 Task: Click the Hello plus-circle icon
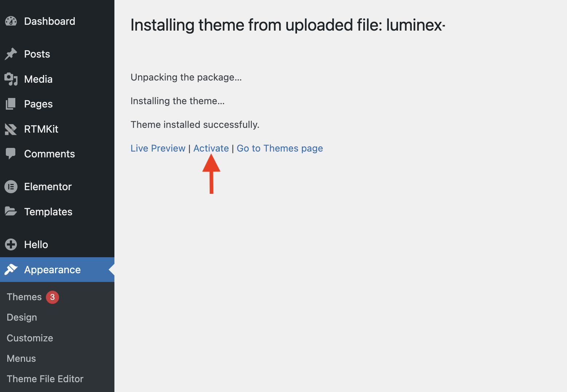pos(11,244)
